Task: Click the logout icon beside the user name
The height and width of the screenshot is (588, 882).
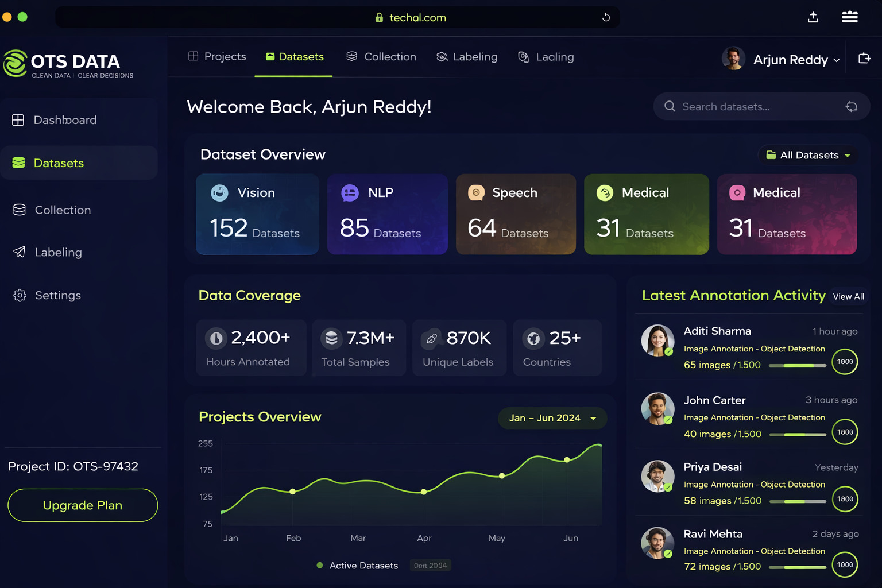Action: 864,59
